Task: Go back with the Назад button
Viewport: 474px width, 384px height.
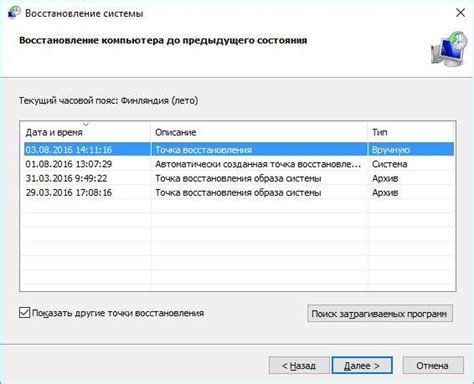Action: point(299,365)
